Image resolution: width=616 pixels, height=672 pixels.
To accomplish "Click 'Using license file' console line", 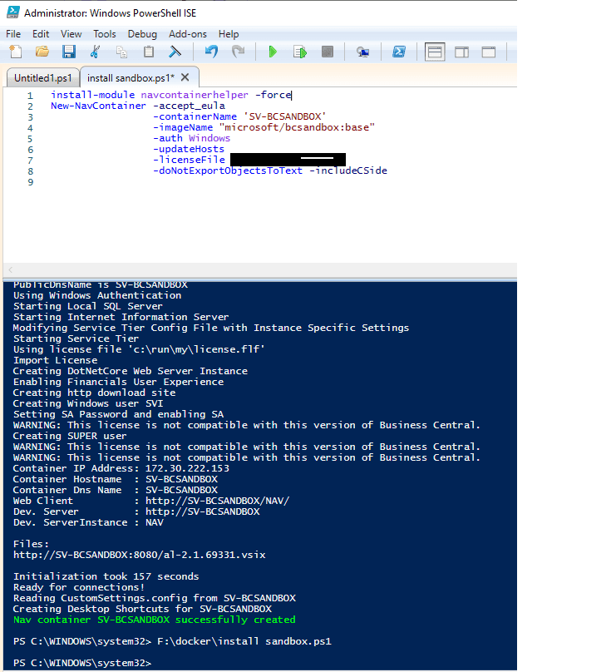I will (139, 349).
